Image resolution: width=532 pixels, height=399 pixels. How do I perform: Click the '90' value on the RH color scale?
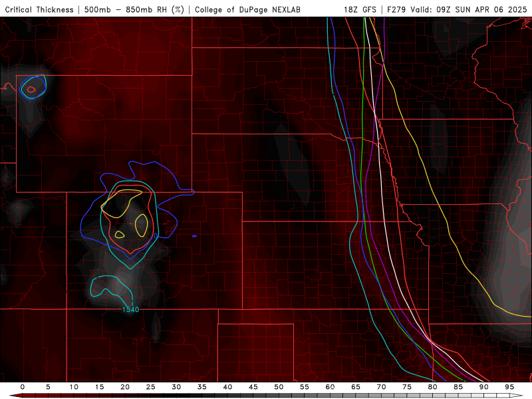(x=483, y=387)
